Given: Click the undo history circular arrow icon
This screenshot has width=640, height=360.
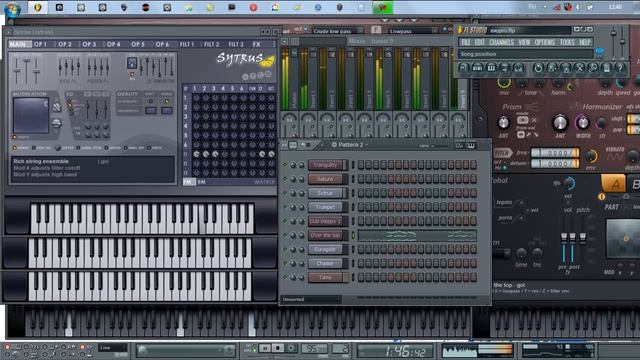Looking at the screenshot, I should 538,68.
